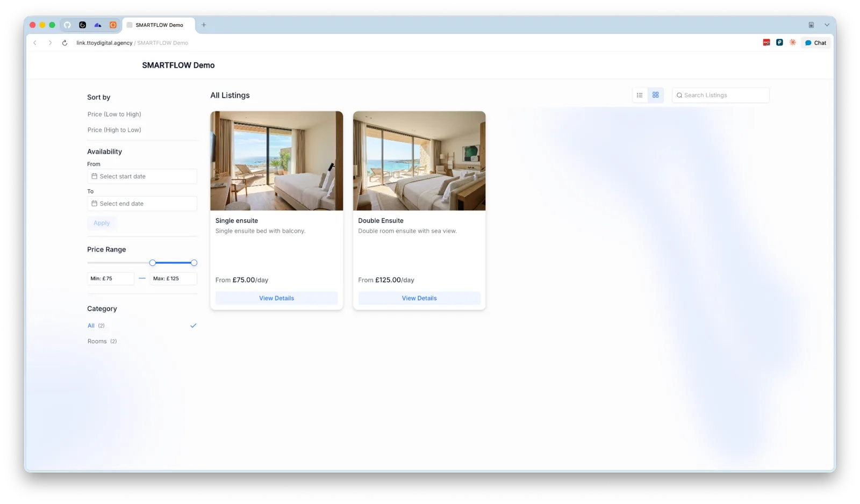Open the Select end date picker
The image size is (860, 504).
(142, 204)
